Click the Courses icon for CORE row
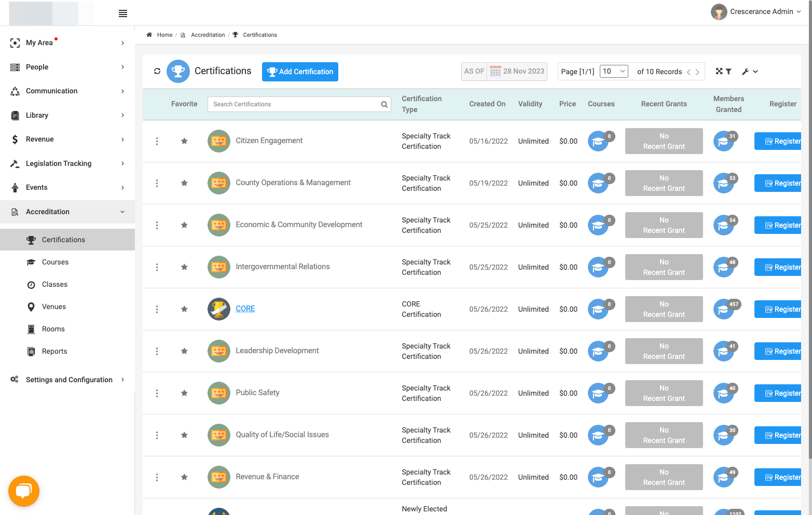The width and height of the screenshot is (812, 515). 598,309
